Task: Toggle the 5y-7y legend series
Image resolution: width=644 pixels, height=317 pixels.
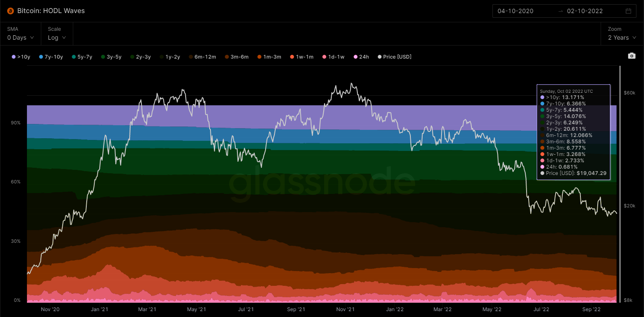Action: (x=82, y=56)
